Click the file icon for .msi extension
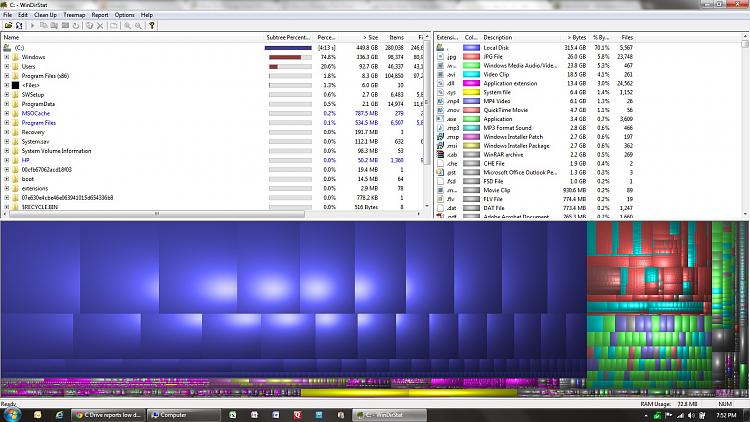Viewport: 750px width, 422px height. (440, 145)
